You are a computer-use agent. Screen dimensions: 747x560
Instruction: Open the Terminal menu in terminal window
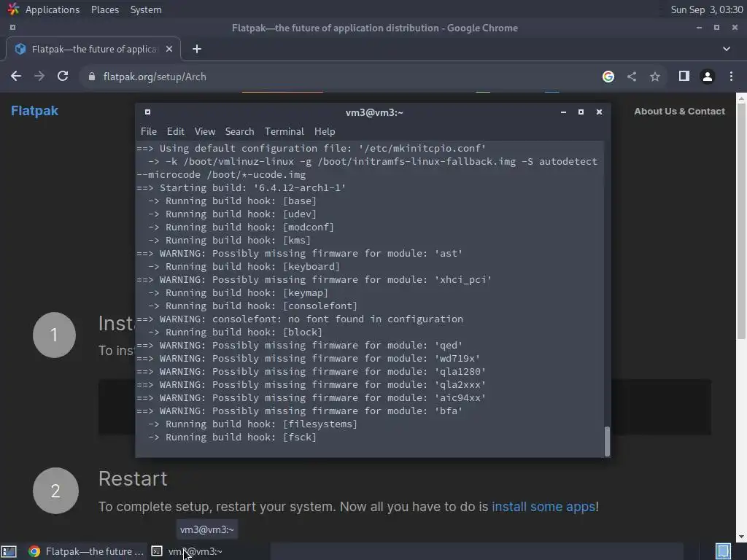tap(285, 131)
